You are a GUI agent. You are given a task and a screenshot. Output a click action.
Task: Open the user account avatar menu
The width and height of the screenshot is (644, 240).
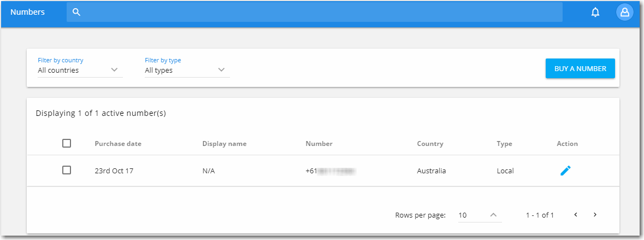[625, 13]
